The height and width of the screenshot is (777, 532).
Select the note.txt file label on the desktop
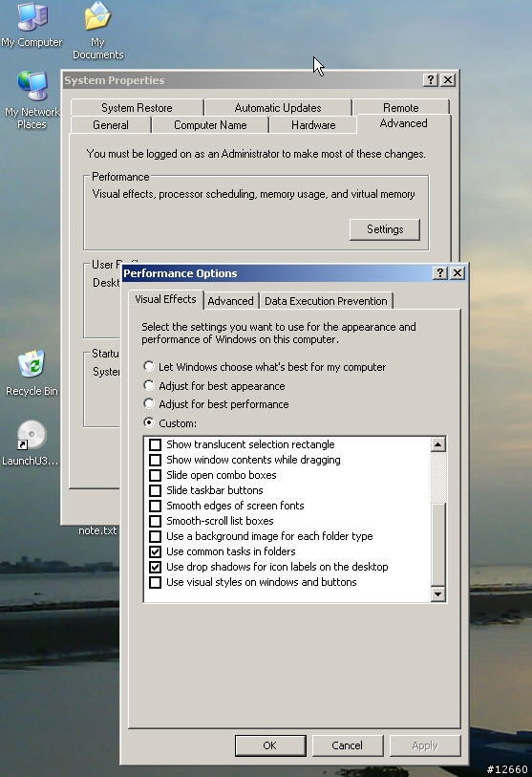(x=97, y=530)
